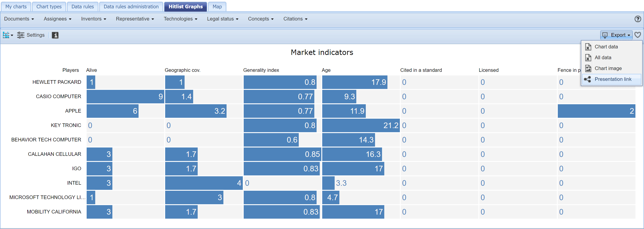Click the Licensed column header
Screen dimensions: 644x229
(489, 70)
